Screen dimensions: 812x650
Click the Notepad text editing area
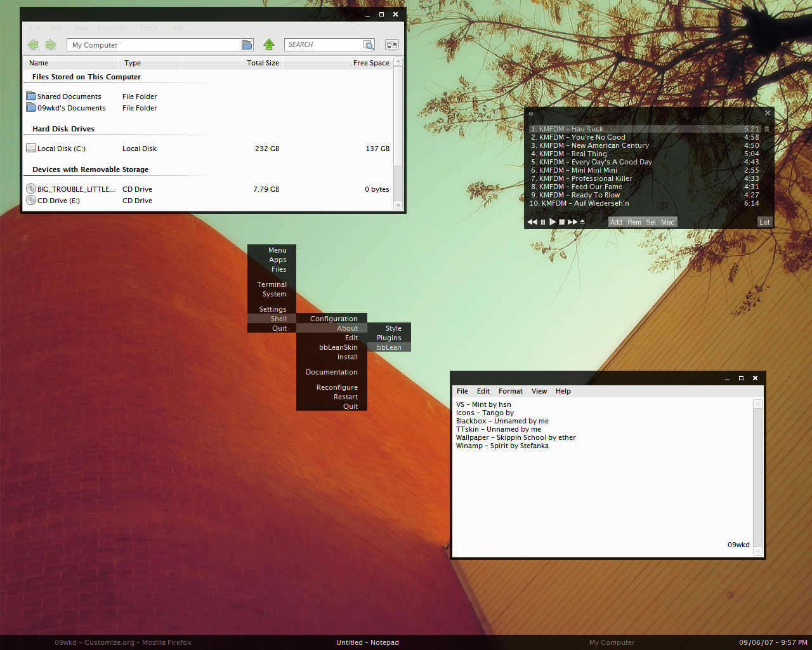[603, 477]
